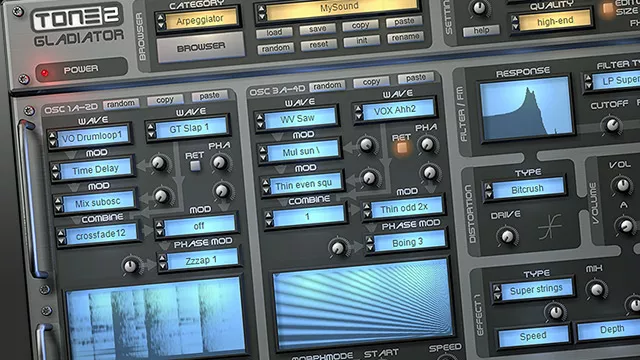Screen dimensions: 640x360
Task: Click the random button in browser section
Action: point(276,48)
